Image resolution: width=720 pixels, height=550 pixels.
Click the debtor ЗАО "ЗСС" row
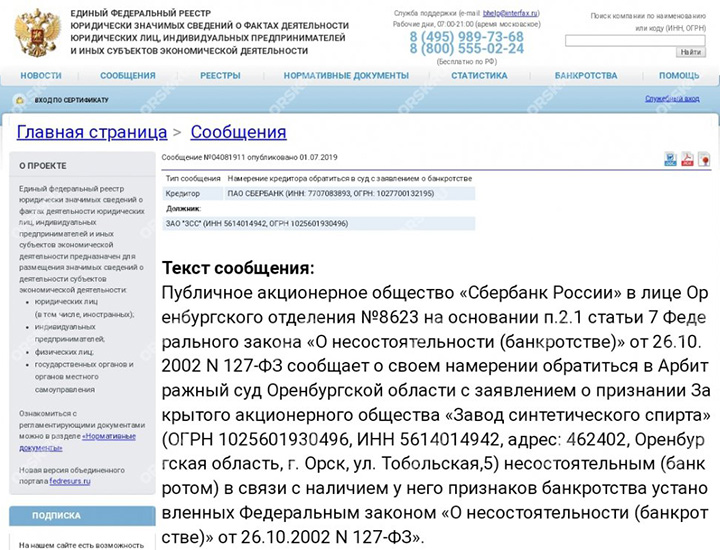(318, 224)
